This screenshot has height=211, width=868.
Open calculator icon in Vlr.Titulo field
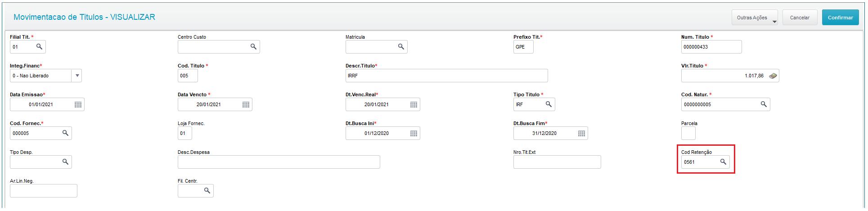[x=773, y=76]
